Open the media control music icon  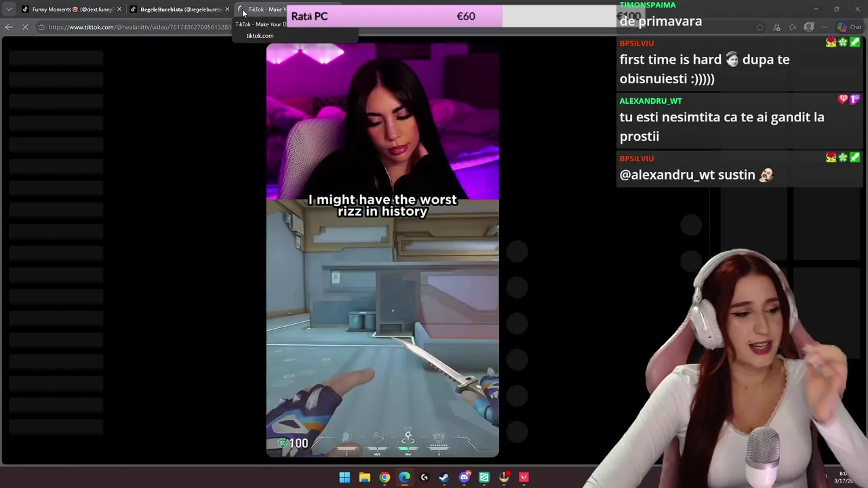click(776, 27)
